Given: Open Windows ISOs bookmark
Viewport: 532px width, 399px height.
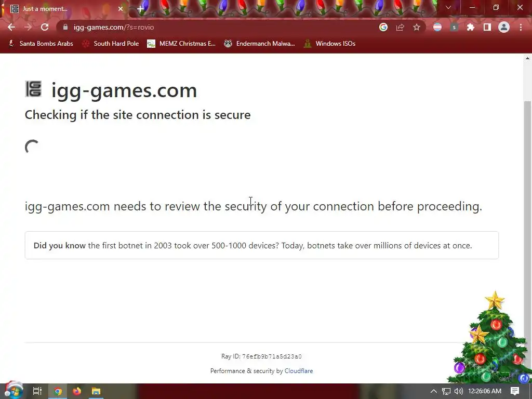Looking at the screenshot, I should [x=330, y=44].
